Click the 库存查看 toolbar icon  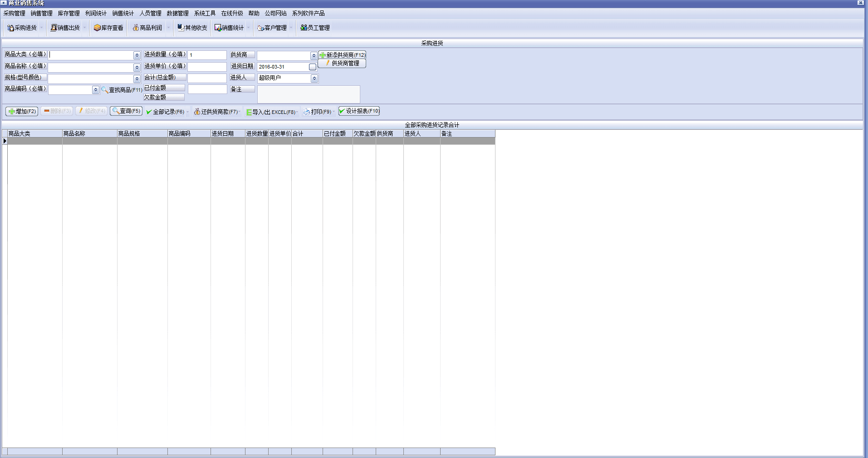pyautogui.click(x=108, y=28)
